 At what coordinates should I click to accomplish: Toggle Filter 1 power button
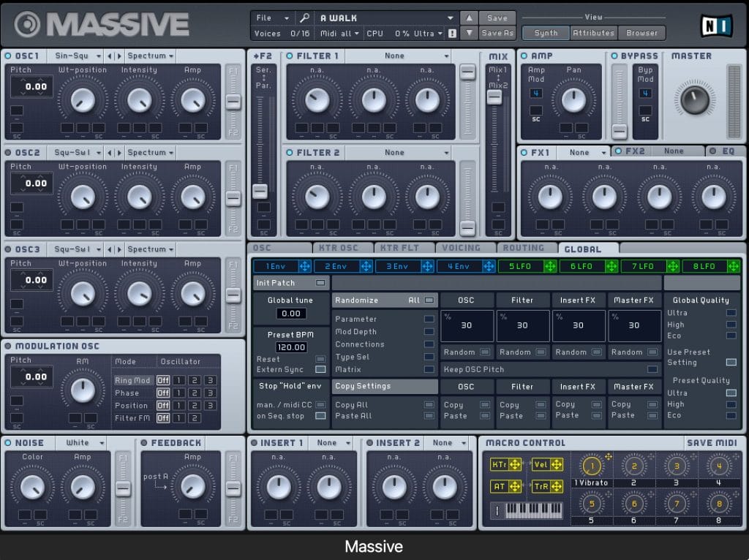tap(290, 56)
